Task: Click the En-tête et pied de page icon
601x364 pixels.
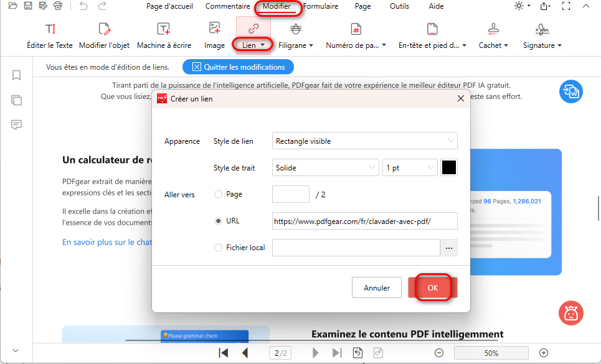Action: (x=432, y=29)
